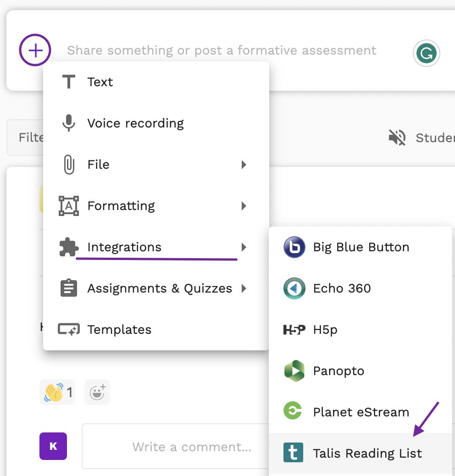Click the purple plus add-content button
Image resolution: width=455 pixels, height=476 pixels.
coord(35,50)
